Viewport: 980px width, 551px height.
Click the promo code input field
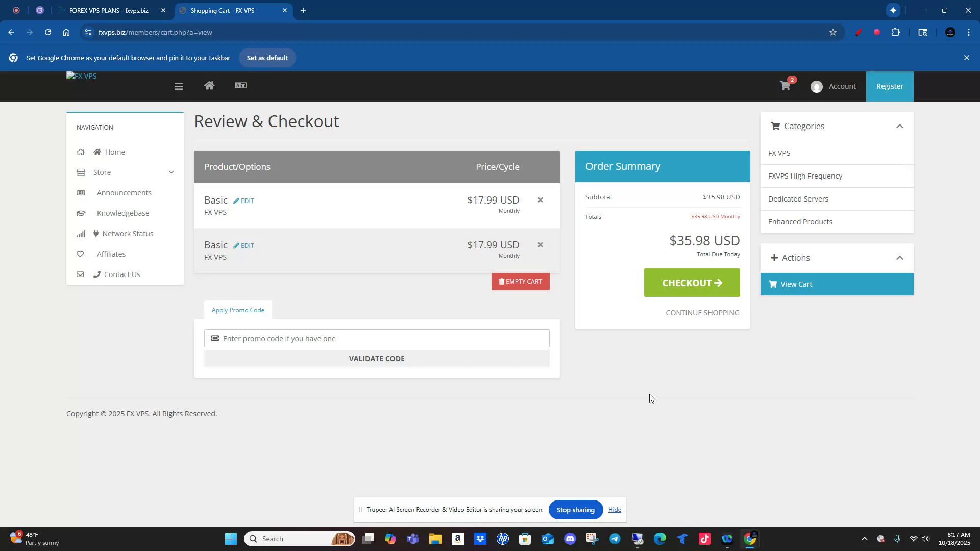(x=377, y=338)
